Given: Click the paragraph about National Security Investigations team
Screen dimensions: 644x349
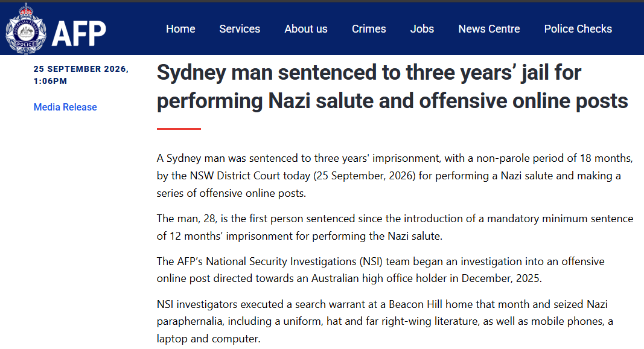Looking at the screenshot, I should tap(380, 270).
